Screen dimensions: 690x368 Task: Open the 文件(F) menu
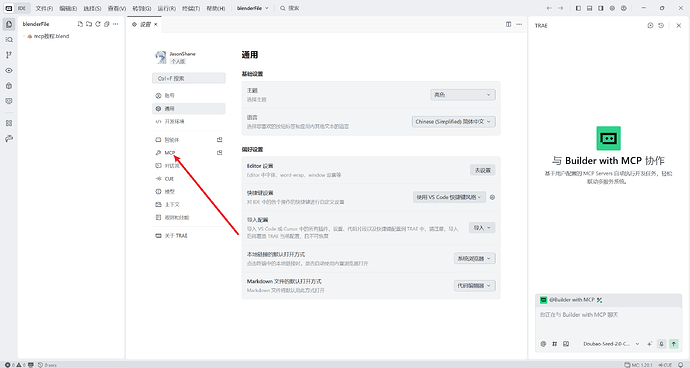44,8
